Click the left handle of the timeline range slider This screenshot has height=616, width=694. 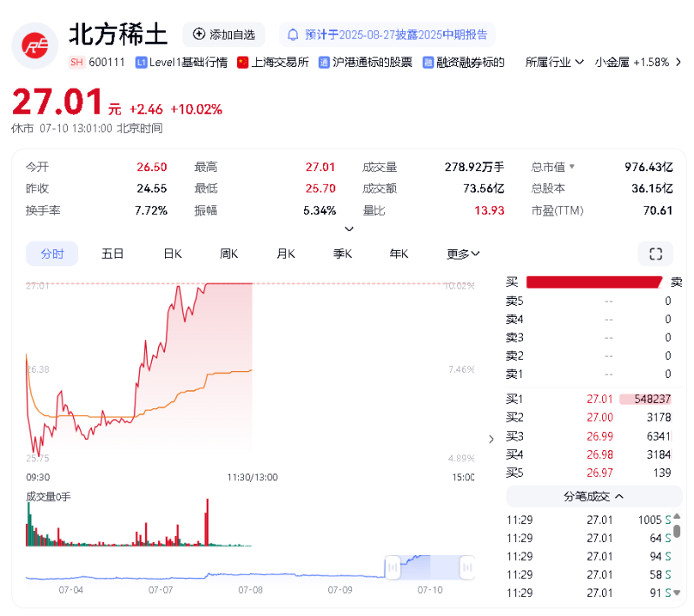point(392,567)
